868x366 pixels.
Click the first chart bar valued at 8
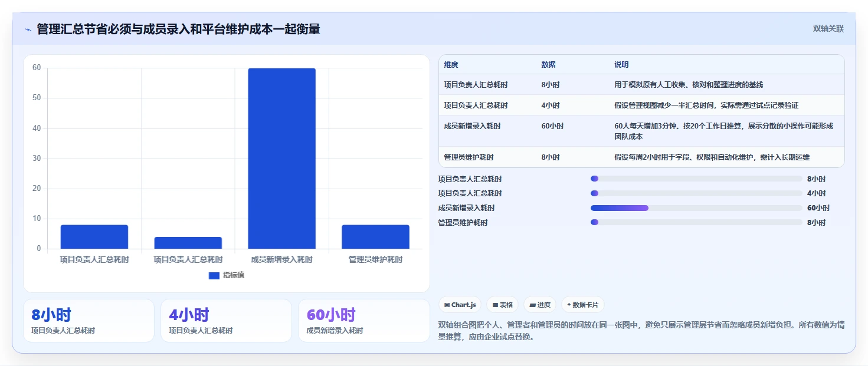(94, 237)
